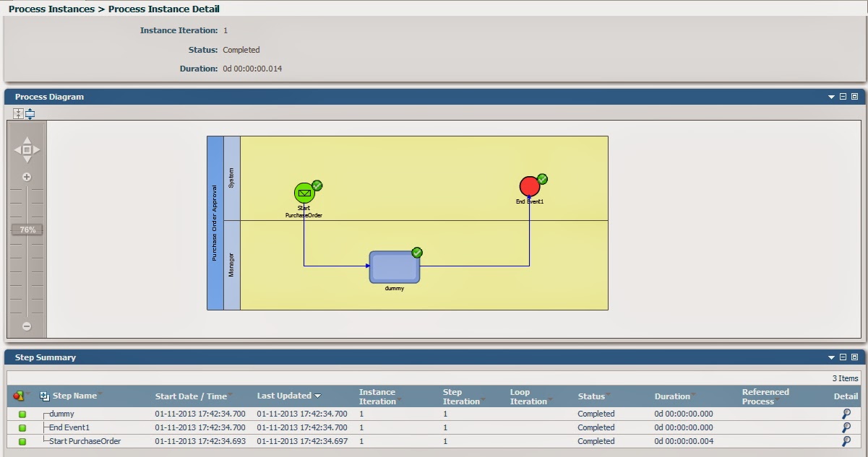Image resolution: width=868 pixels, height=457 pixels.
Task: Zoom out with the minus button
Action: point(27,326)
